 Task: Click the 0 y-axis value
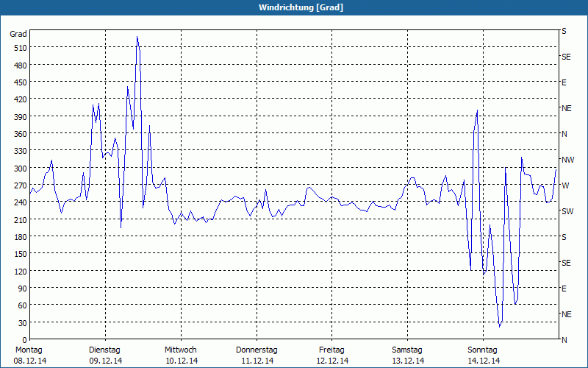pos(25,340)
